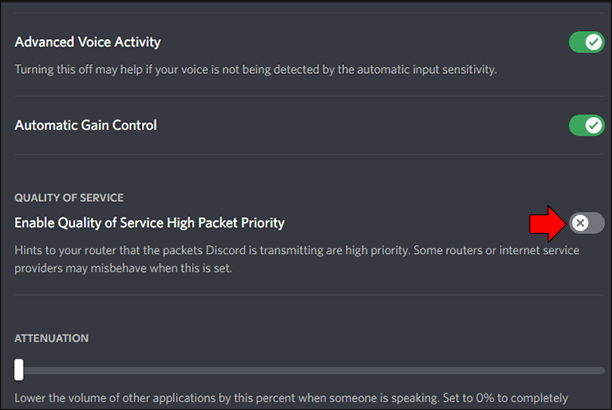Viewport: 612px width, 410px height.
Task: Turn off the Advanced Voice Activity toggle
Action: (x=587, y=42)
